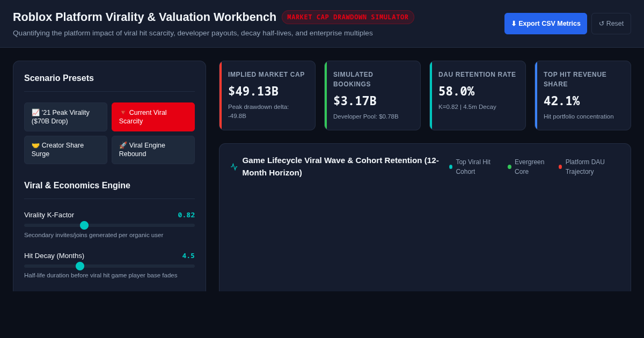Open the Top Hit Revenue Share 42.1% card
The image size is (644, 338).
pyautogui.click(x=583, y=95)
